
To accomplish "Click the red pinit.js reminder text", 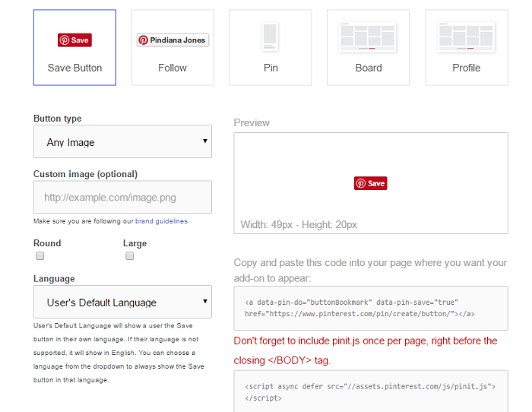I will [366, 350].
